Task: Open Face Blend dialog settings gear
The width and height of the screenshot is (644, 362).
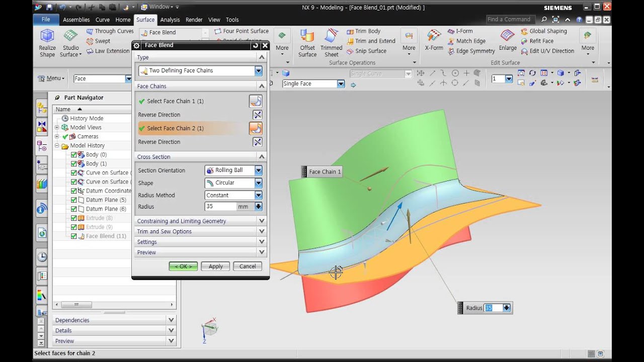Action: (137, 45)
